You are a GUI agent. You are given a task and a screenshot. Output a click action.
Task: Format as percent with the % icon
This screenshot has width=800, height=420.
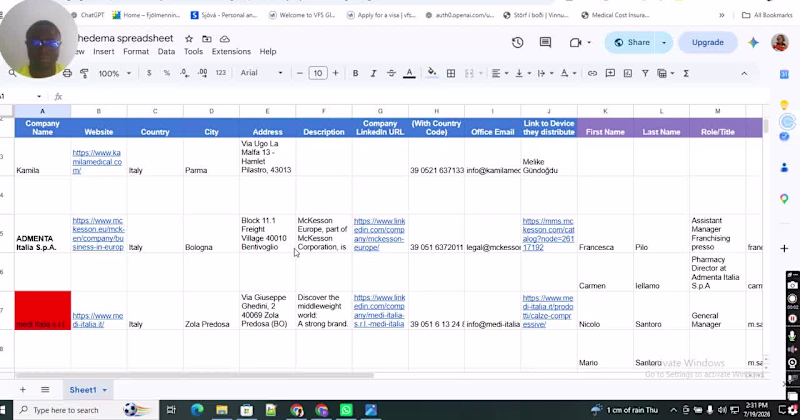(x=166, y=73)
